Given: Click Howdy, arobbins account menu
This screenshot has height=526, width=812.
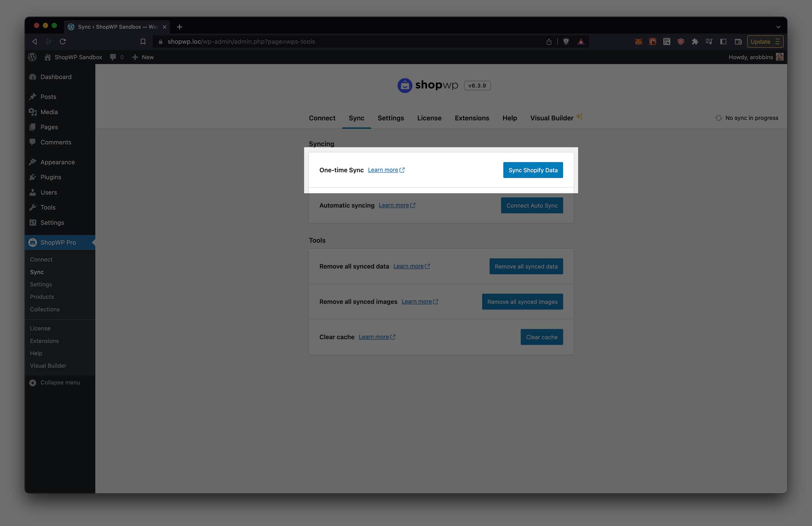Looking at the screenshot, I should point(756,57).
